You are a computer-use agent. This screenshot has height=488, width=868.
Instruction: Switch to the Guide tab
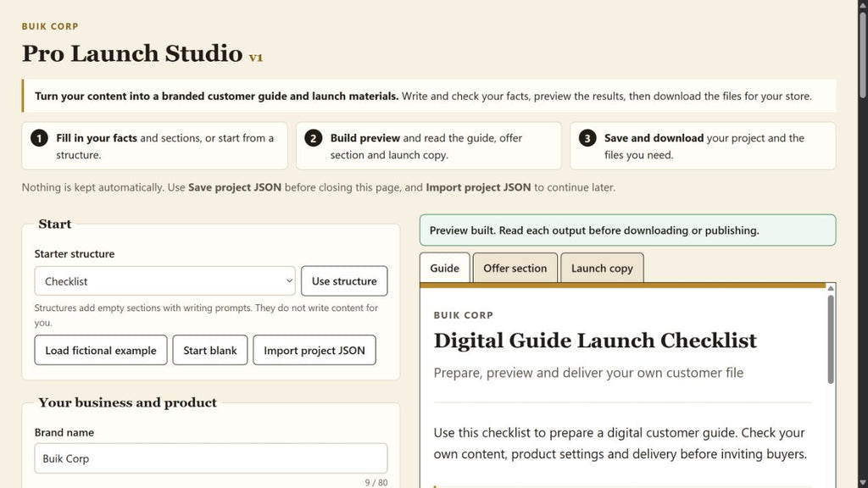click(444, 269)
